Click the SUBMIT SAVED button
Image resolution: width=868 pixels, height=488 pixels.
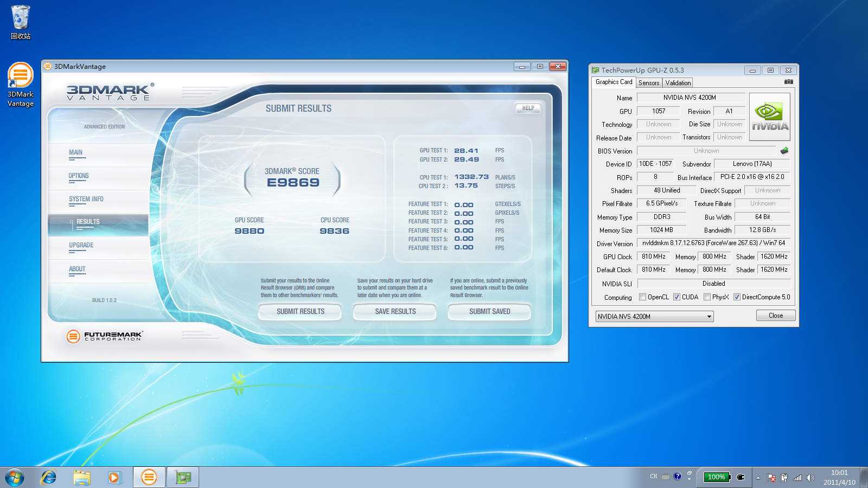[489, 312]
